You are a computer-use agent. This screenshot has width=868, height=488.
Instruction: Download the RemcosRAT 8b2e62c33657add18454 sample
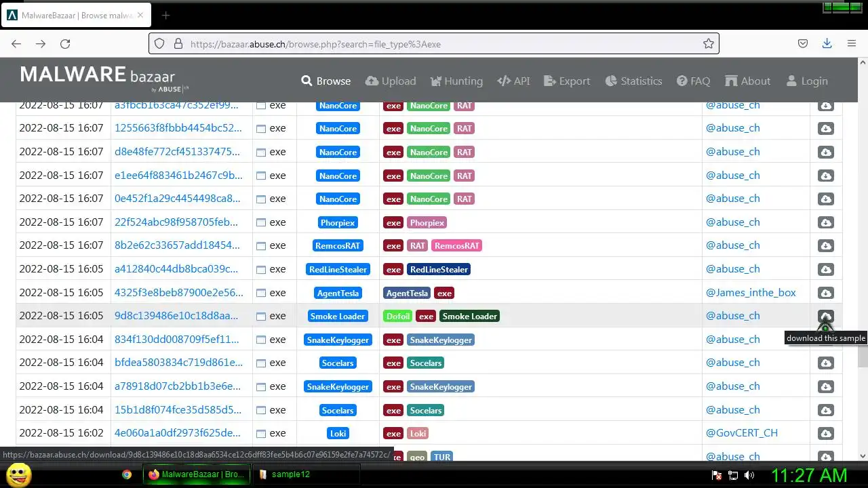pyautogui.click(x=825, y=246)
